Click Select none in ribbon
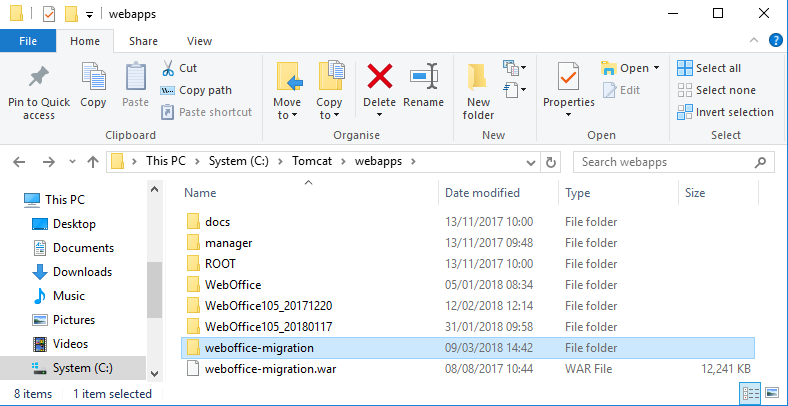Image resolution: width=788 pixels, height=406 pixels. pyautogui.click(x=716, y=90)
